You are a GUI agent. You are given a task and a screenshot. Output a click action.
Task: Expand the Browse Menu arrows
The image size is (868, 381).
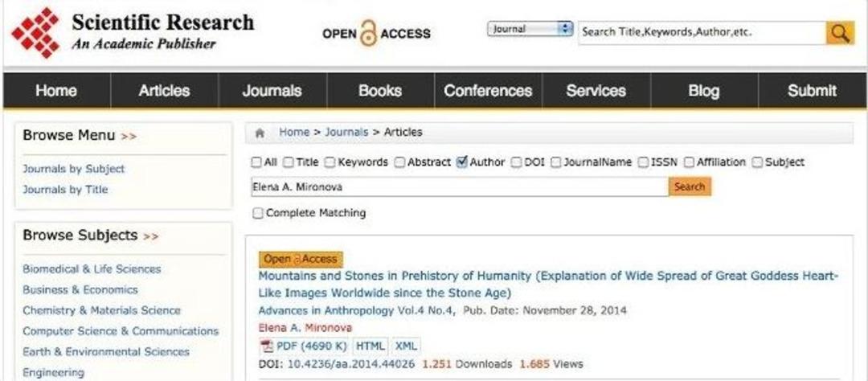pos(129,136)
